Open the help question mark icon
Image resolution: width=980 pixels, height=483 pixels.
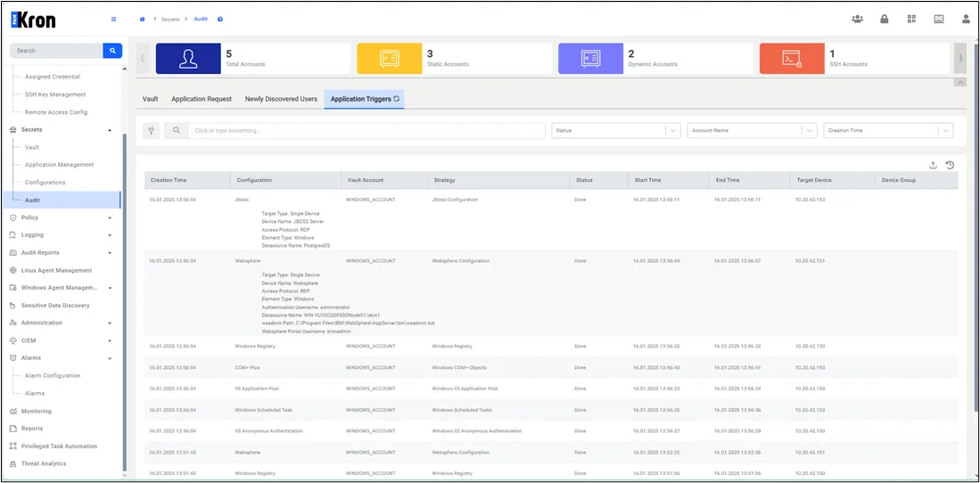[220, 20]
